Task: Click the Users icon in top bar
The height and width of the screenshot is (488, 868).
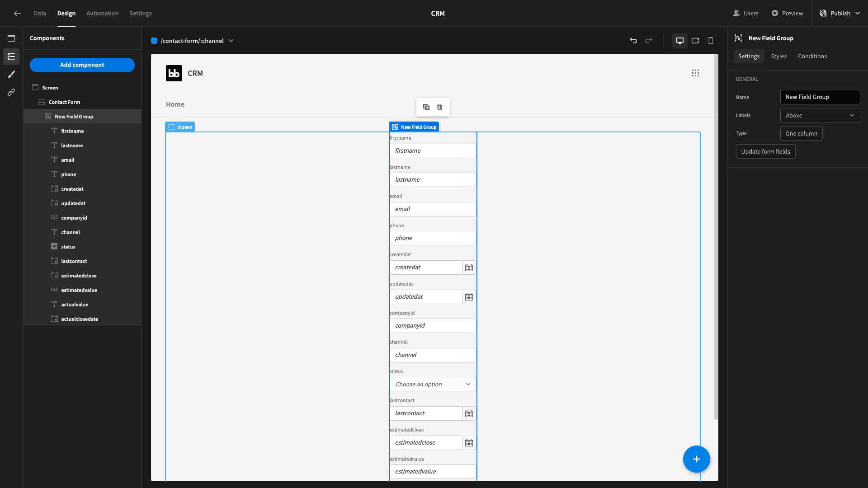Action: 736,14
